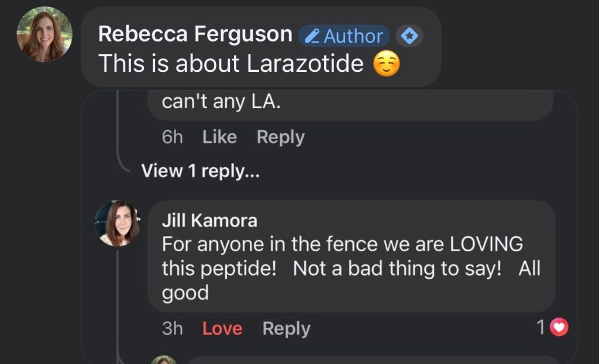This screenshot has height=364, width=599.
Task: Click the blue diamond badge icon
Action: point(409,36)
